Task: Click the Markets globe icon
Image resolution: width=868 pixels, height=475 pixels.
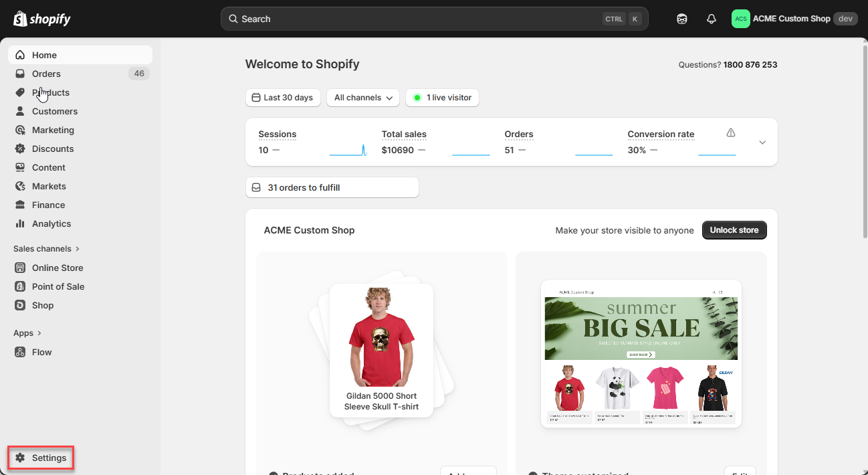Action: point(20,186)
